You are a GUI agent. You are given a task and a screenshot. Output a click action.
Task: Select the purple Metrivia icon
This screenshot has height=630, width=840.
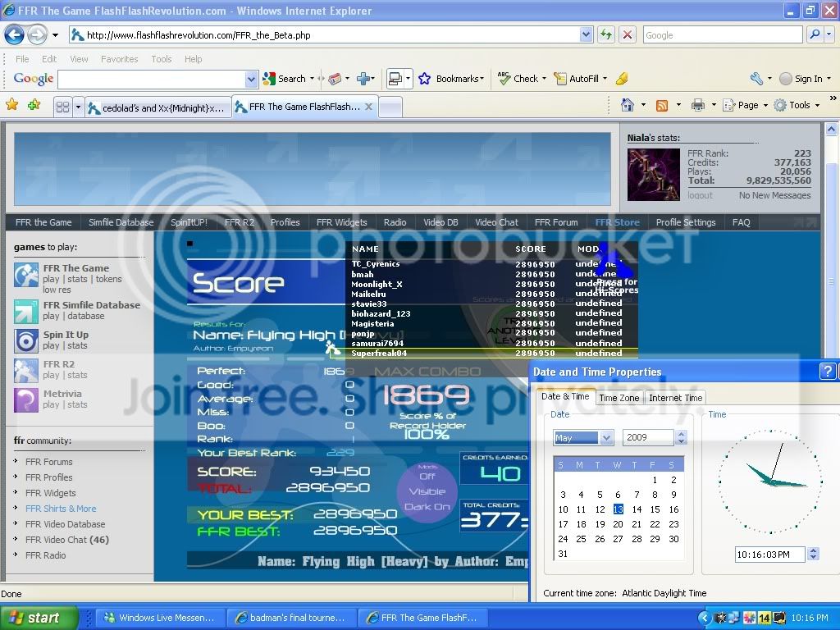pos(26,399)
